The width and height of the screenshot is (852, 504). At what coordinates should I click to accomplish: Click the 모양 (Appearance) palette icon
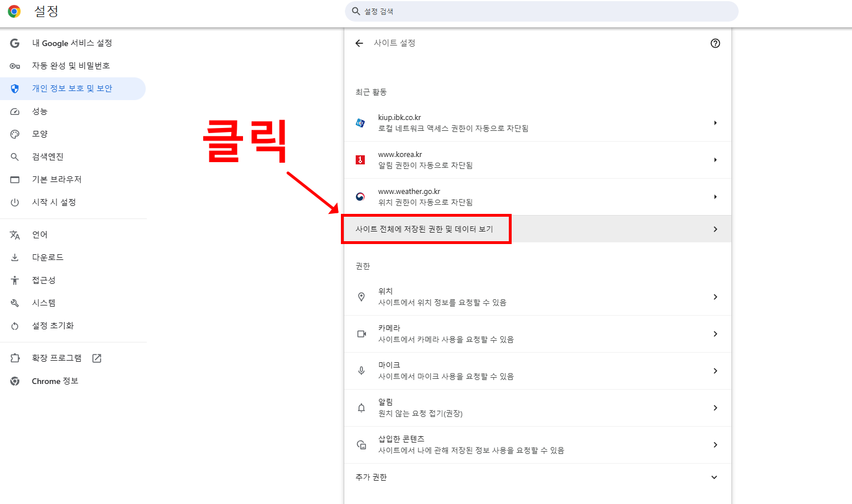14,134
